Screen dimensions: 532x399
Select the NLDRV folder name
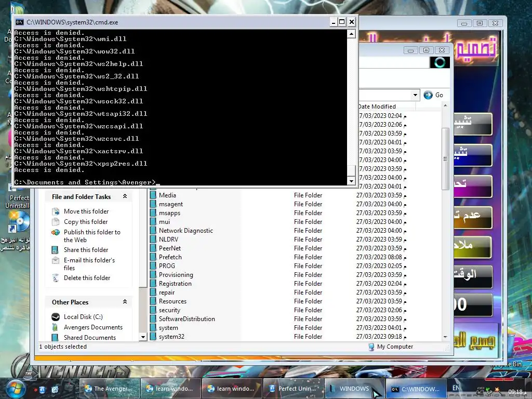[x=168, y=240]
